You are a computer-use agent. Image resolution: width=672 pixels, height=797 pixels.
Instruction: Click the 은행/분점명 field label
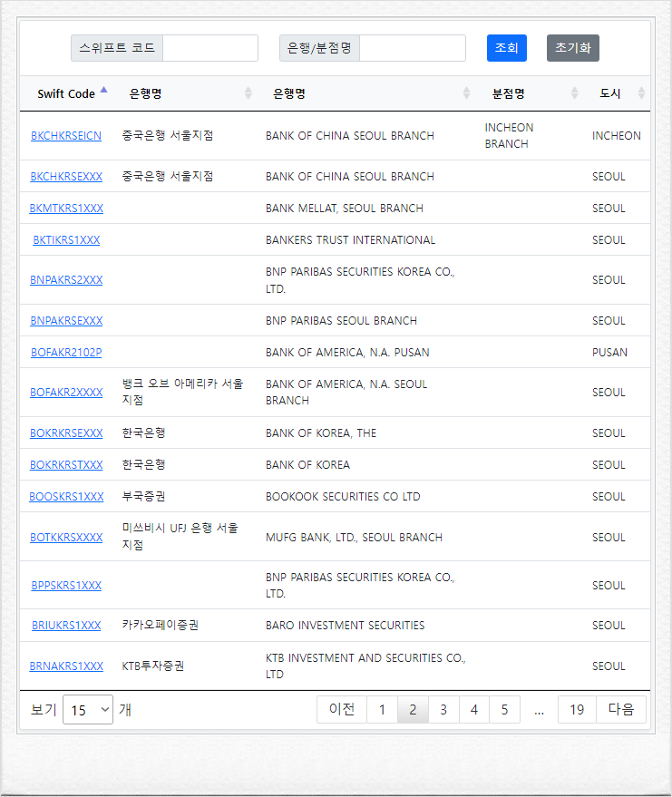[319, 48]
